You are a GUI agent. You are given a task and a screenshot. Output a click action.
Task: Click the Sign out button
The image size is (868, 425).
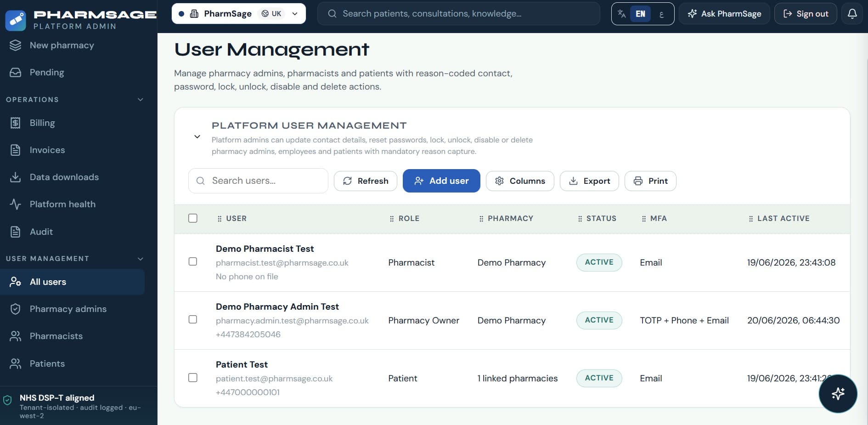click(806, 14)
